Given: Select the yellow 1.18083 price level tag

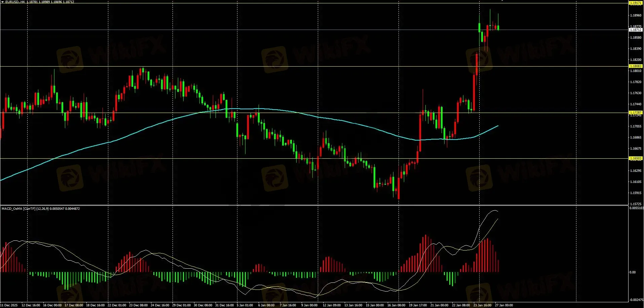Looking at the screenshot, I should click(x=636, y=66).
